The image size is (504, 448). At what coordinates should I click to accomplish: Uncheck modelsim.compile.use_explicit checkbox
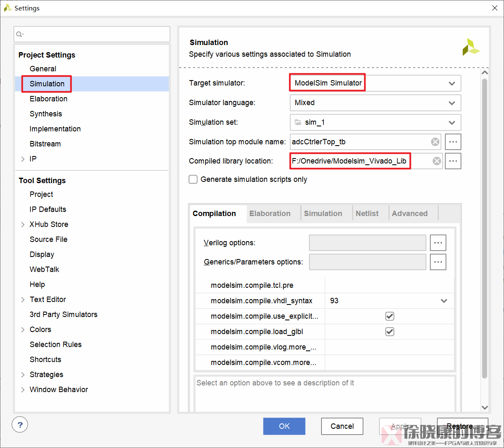pyautogui.click(x=390, y=316)
